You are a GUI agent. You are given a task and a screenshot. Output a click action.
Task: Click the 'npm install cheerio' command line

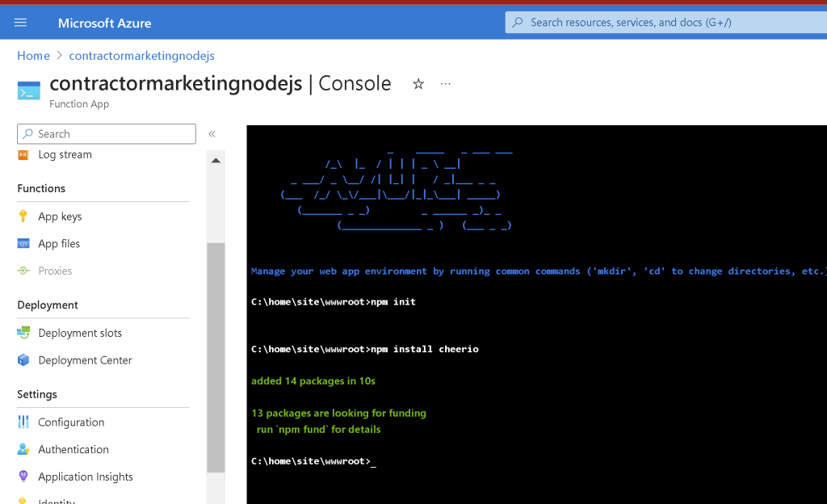click(365, 349)
